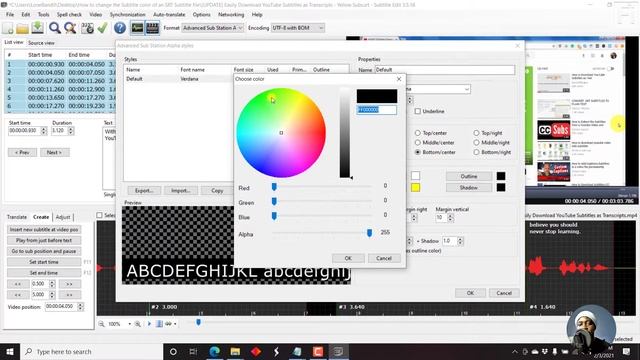Open Task View on taskbar
Screen dimensions: 640x360
coord(193,351)
